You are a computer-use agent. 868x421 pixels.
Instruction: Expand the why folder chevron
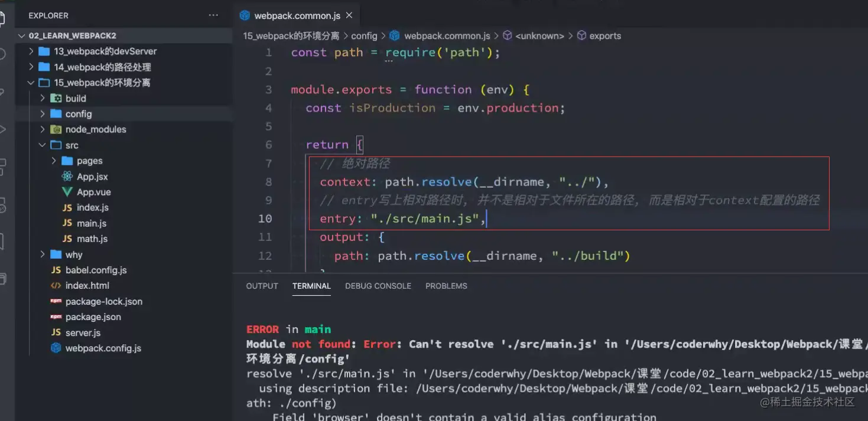coord(43,254)
